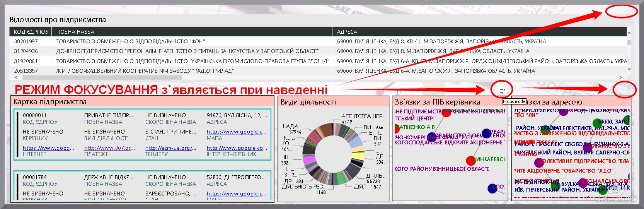The width and height of the screenshot is (644, 209).
Task: Click Зв`язки за ПІБ керівника title
Action: (437, 102)
